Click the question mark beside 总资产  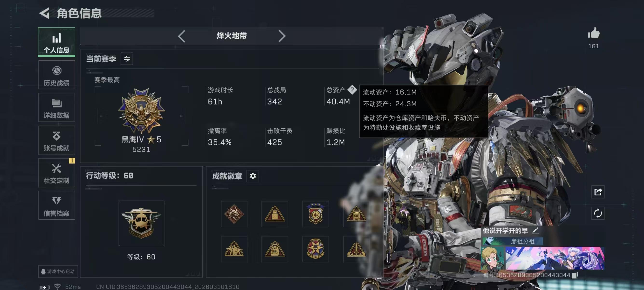coord(352,90)
